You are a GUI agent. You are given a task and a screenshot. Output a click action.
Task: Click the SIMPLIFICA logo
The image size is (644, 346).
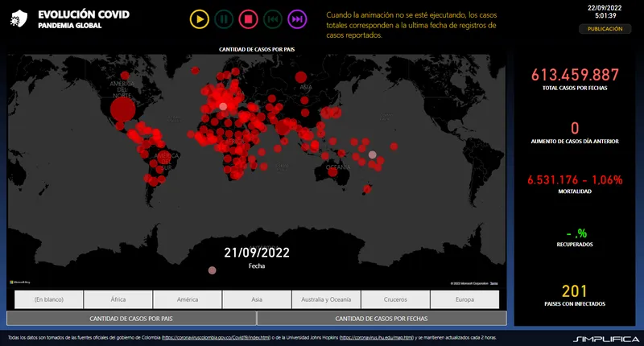[x=606, y=339]
